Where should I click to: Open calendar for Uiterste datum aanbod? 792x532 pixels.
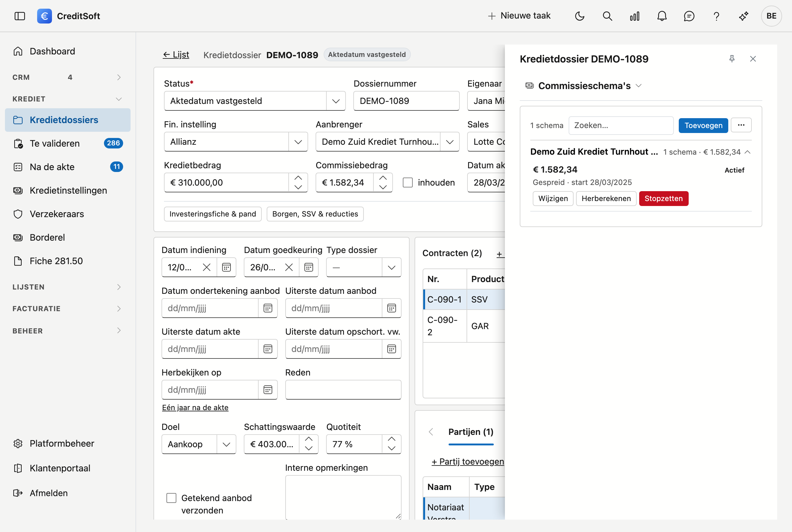click(x=392, y=308)
